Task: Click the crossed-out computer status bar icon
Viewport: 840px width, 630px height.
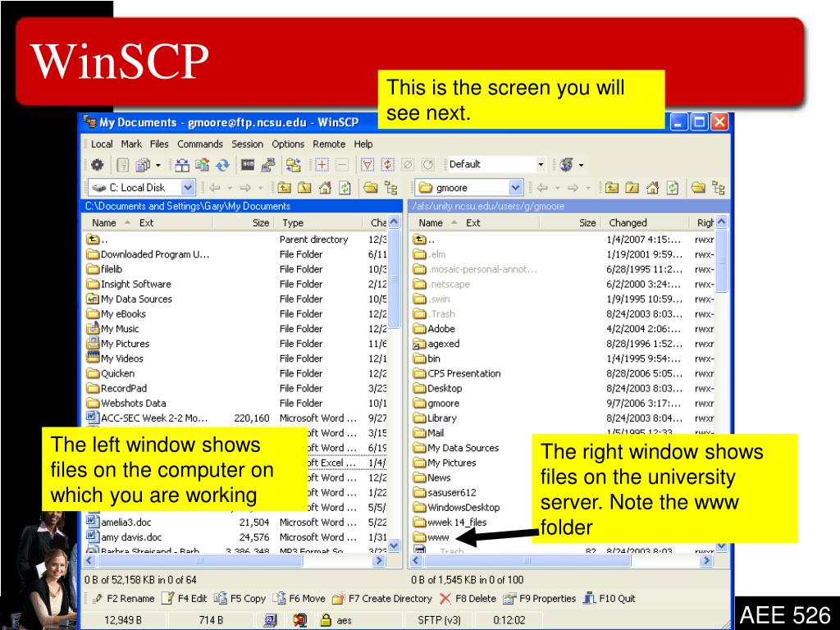Action: [x=300, y=620]
